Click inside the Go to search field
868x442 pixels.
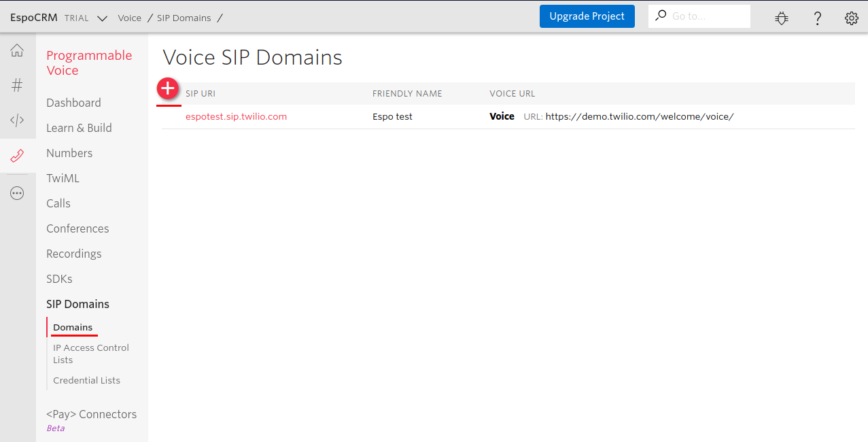(700, 16)
